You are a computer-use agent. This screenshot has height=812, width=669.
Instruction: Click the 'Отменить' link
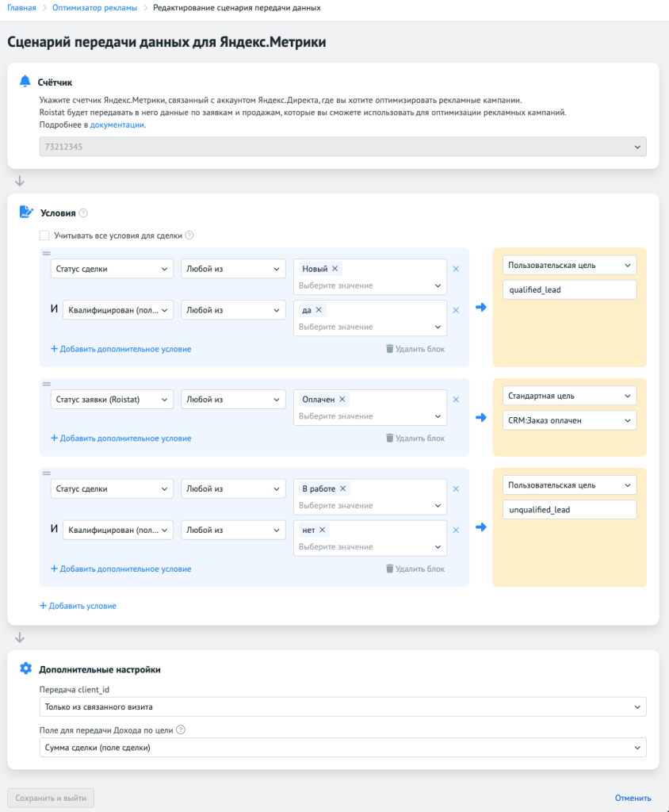point(633,798)
